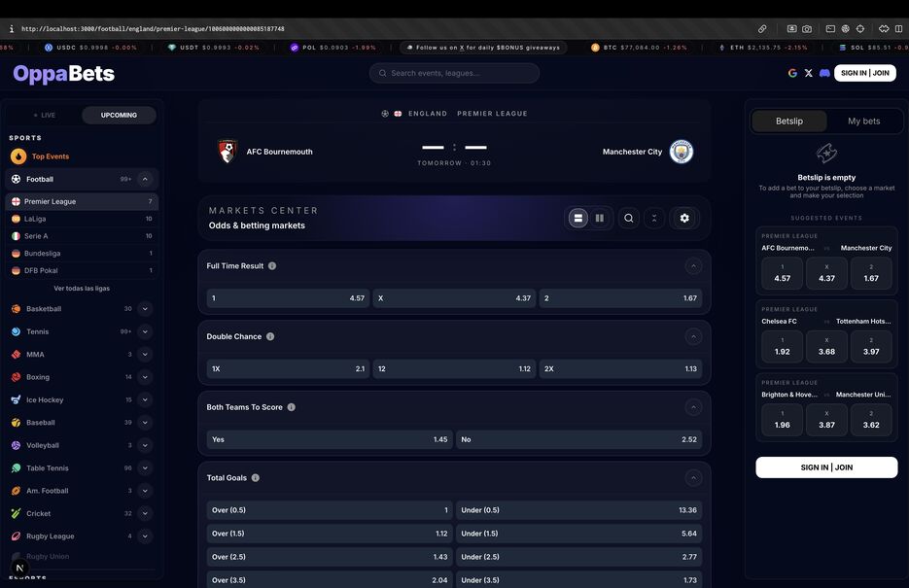Image resolution: width=909 pixels, height=588 pixels.
Task: Toggle the LIVE events filter
Action: point(45,116)
